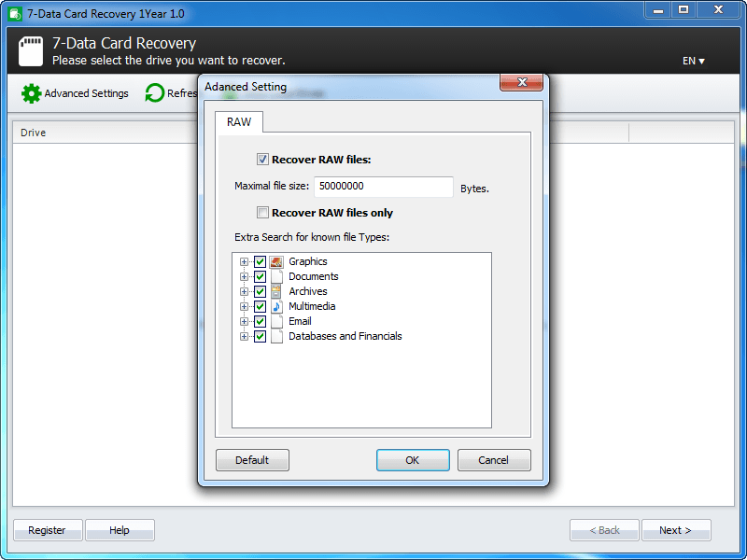Click the < Back button
Viewport: 747px width, 560px height.
[x=604, y=530]
